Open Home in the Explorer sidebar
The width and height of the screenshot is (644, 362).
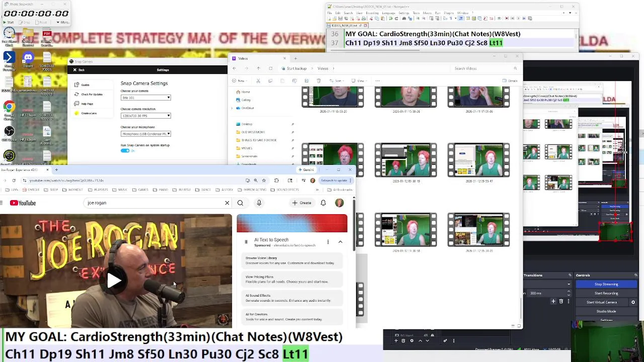[x=243, y=92]
